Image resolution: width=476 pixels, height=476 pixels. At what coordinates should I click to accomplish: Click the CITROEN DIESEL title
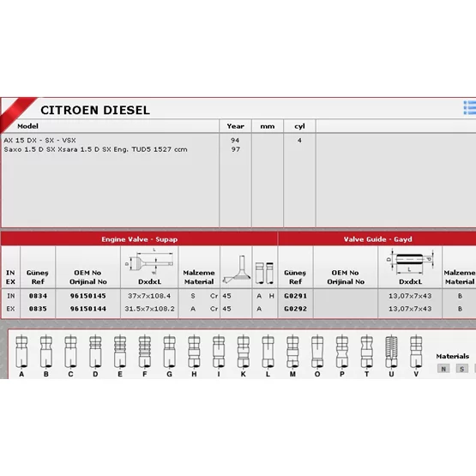point(95,110)
